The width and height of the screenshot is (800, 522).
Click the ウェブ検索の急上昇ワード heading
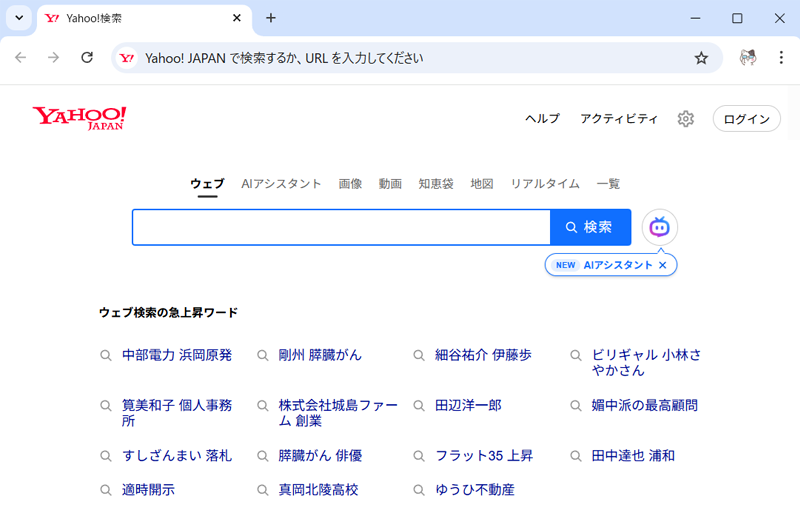click(x=168, y=312)
